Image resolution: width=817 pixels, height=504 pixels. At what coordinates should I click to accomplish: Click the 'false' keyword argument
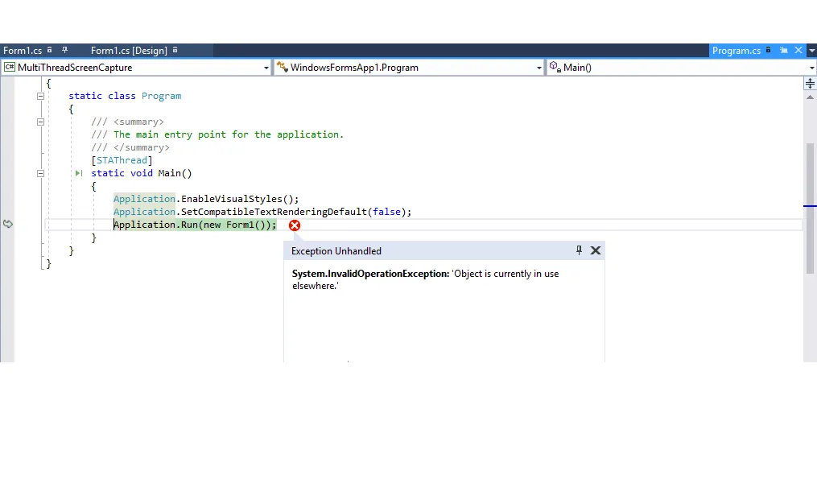386,212
